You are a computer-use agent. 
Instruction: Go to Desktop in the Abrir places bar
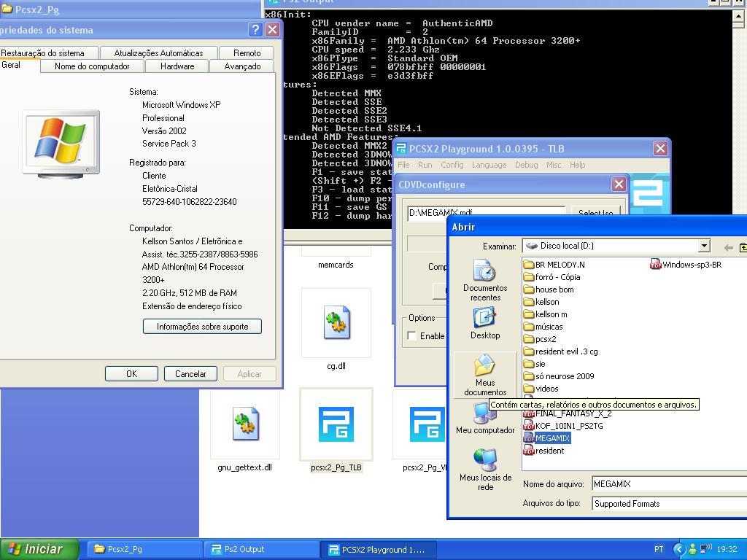click(485, 323)
